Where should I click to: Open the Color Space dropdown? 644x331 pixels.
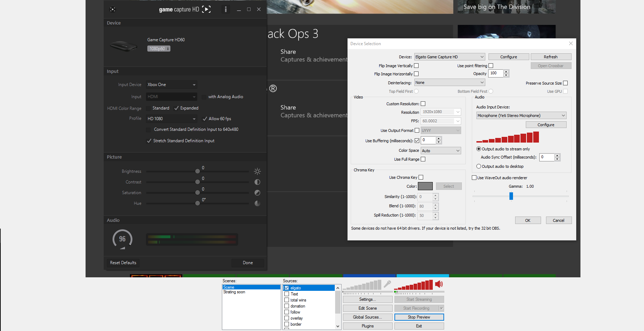441,151
